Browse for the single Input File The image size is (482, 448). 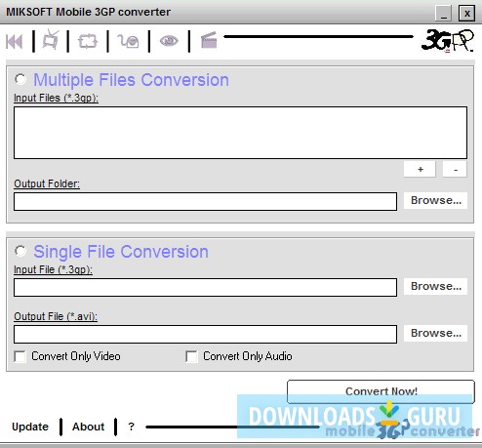435,286
